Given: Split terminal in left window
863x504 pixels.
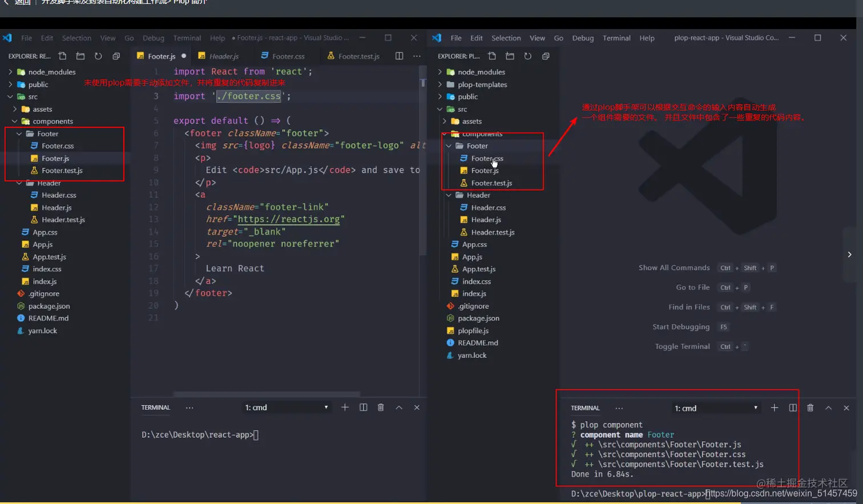Looking at the screenshot, I should pyautogui.click(x=363, y=407).
